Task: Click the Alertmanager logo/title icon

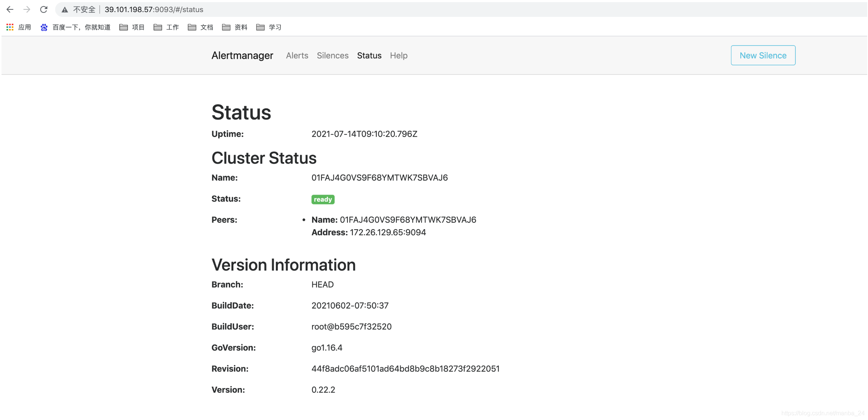Action: [x=242, y=55]
